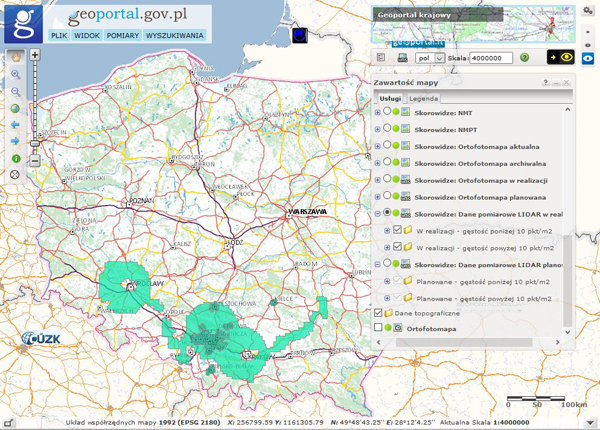600x430 pixels.
Task: Click the panel vertical scrollbar thumb
Action: (x=567, y=280)
